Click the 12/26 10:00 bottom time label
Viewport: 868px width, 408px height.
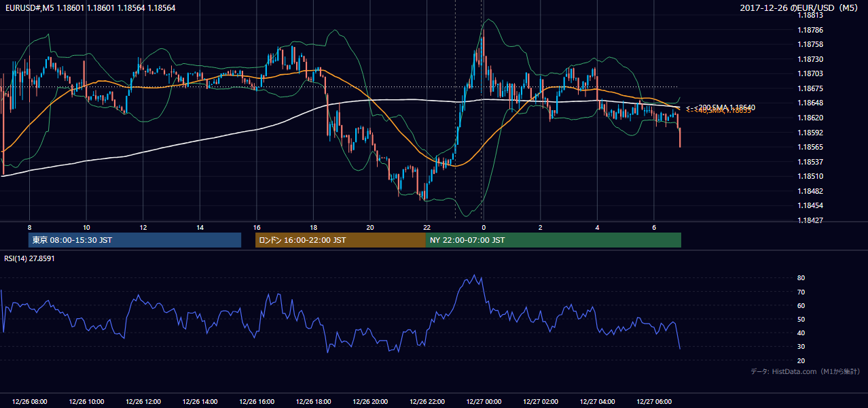pyautogui.click(x=86, y=402)
